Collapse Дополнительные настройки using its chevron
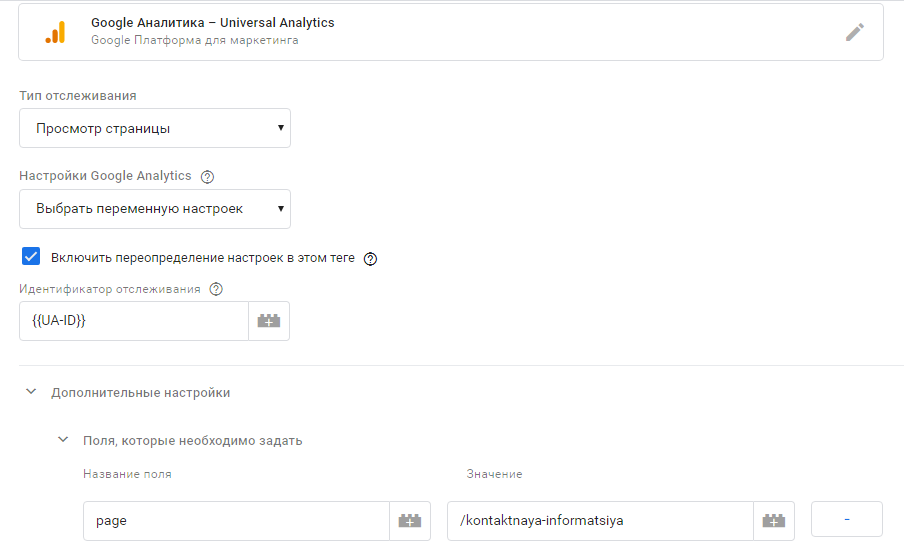This screenshot has height=547, width=904. click(31, 393)
